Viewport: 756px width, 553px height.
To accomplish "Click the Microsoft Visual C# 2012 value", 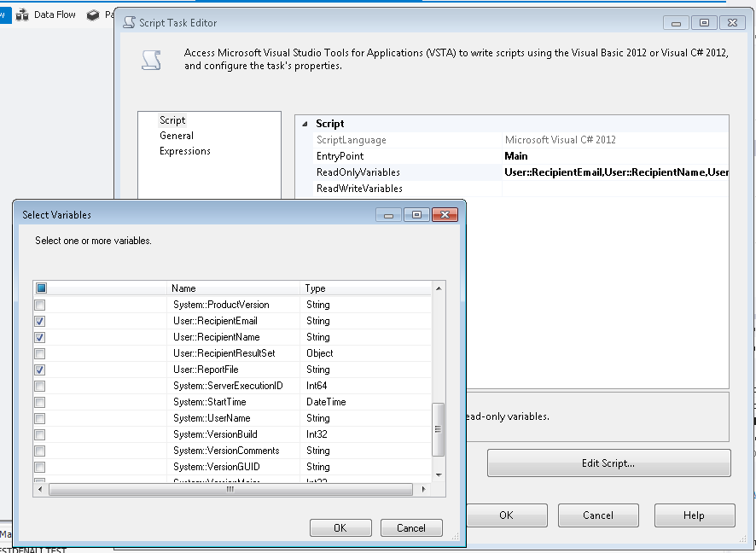I will [561, 140].
